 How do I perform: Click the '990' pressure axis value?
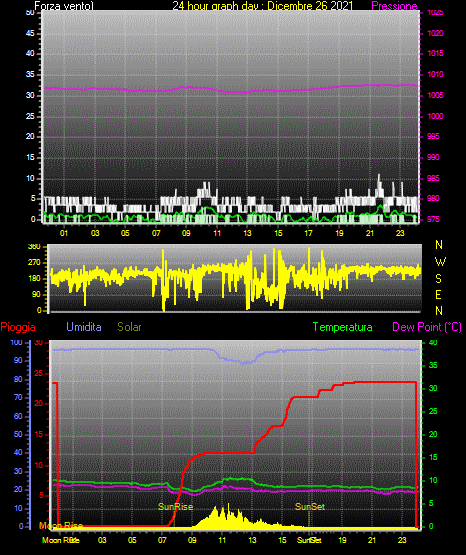pos(433,157)
